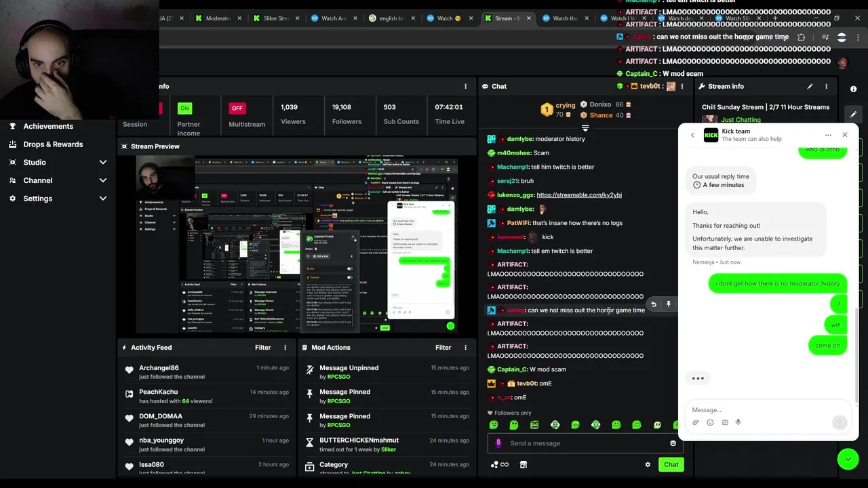Click the 1,039 Viewers stat
The height and width of the screenshot is (488, 868).
pos(293,114)
